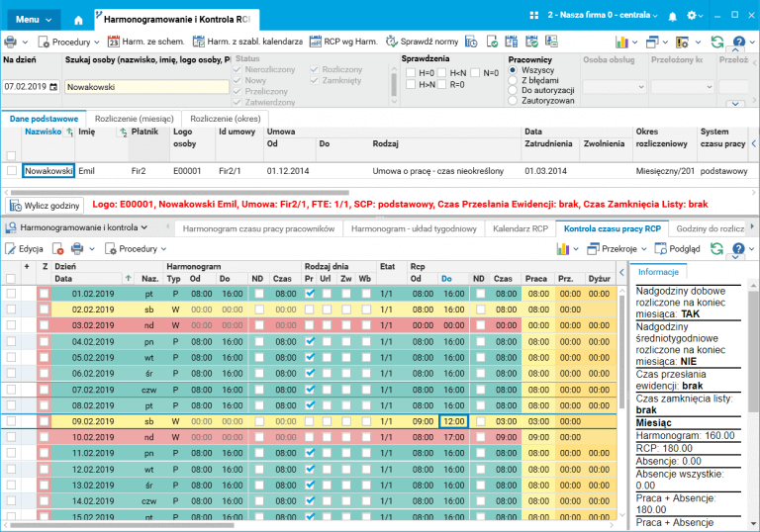Click the Podgląd preview button

[679, 249]
